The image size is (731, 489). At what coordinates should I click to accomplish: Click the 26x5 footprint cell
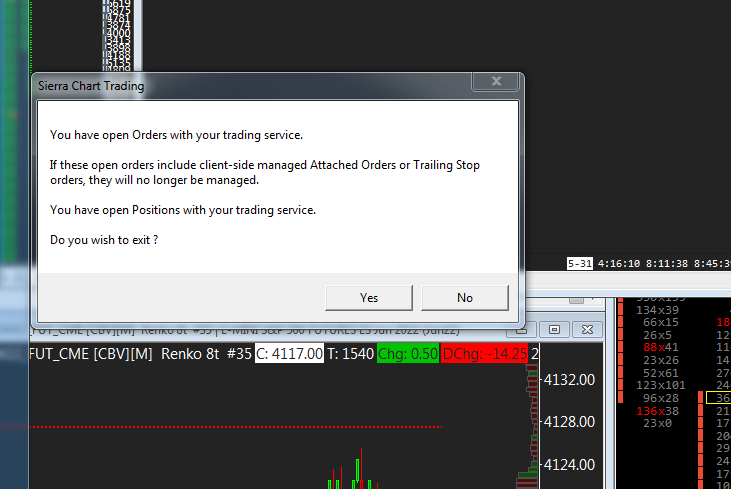[657, 335]
